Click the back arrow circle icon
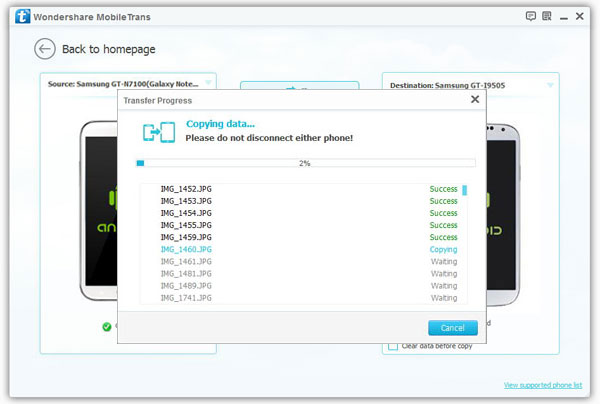The width and height of the screenshot is (600, 404). click(x=45, y=49)
